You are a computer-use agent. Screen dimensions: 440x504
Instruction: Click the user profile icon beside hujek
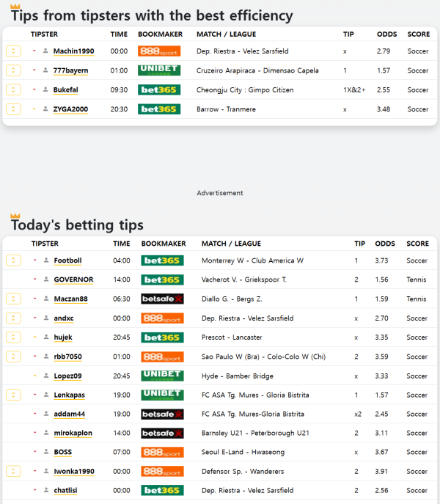[x=46, y=337]
